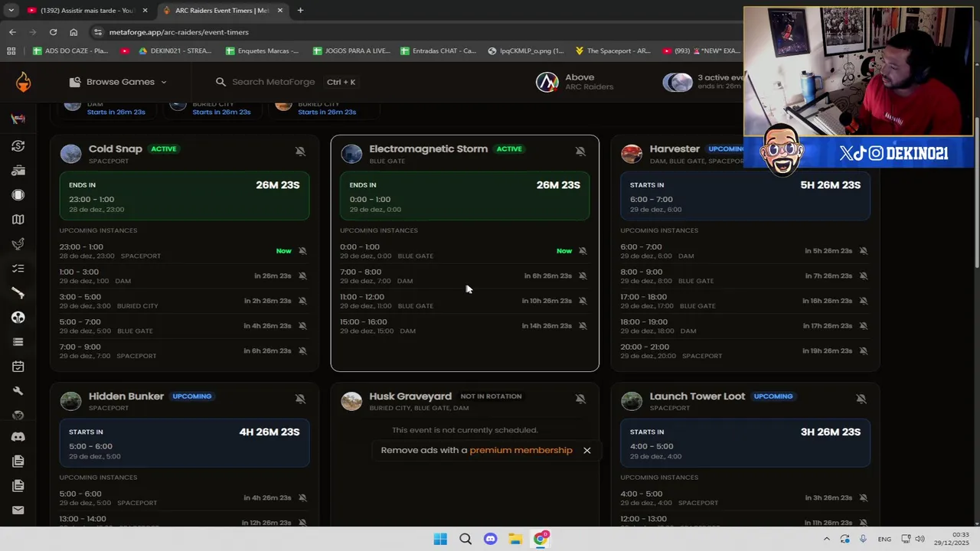Screen dimensions: 980x551
Task: Click ENG language indicator in taskbar
Action: (x=884, y=539)
